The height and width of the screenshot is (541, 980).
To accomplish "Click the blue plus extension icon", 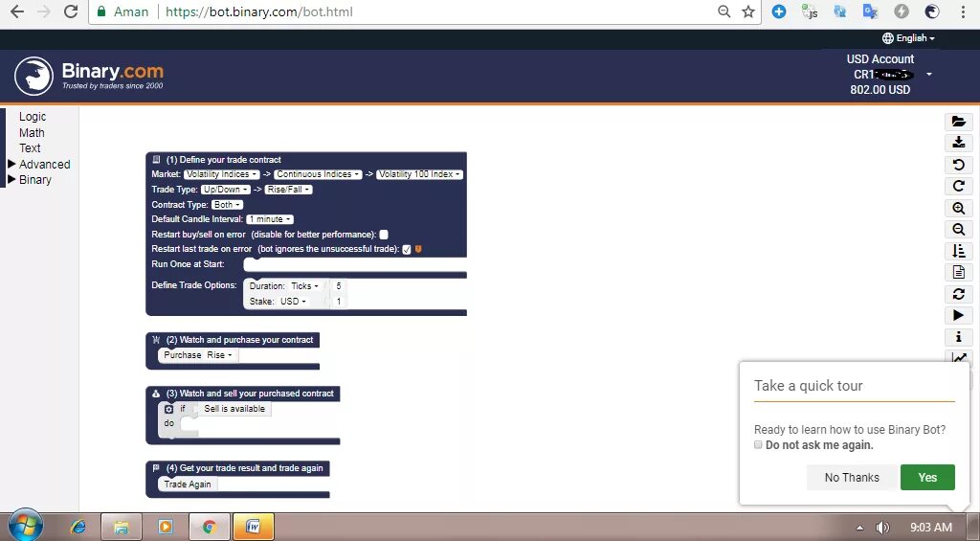I will click(x=779, y=11).
